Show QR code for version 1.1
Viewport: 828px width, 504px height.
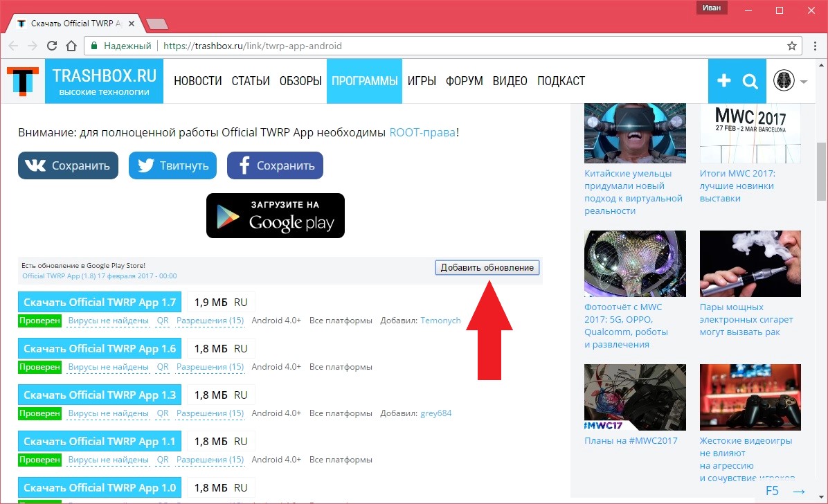(163, 460)
